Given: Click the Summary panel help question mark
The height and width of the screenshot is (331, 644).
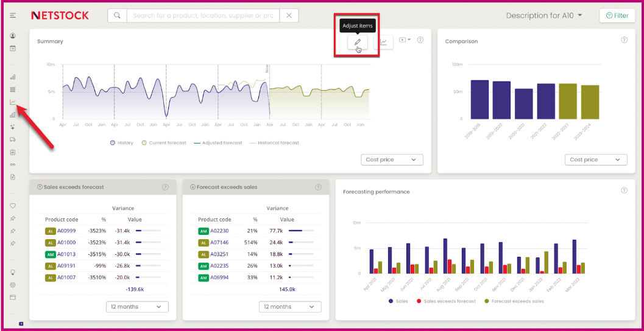Looking at the screenshot, I should coord(420,40).
